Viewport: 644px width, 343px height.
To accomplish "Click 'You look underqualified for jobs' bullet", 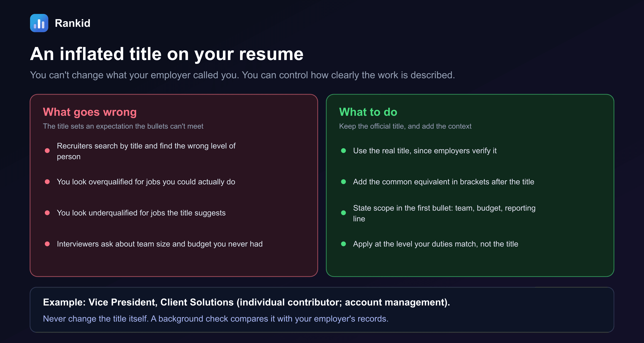I will (x=141, y=213).
